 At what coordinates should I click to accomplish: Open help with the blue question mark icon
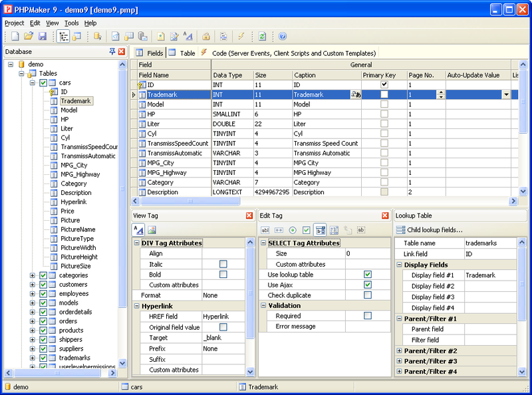(x=283, y=36)
